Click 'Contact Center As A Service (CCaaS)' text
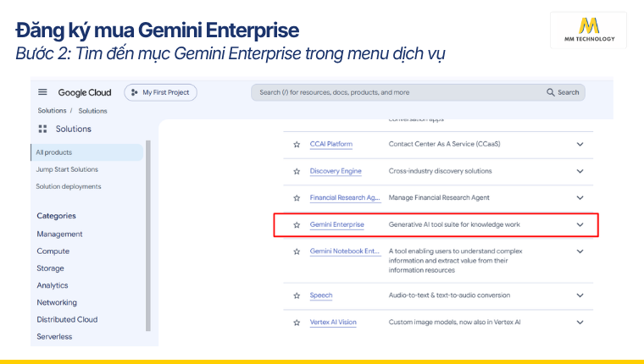Image resolution: width=644 pixels, height=364 pixels. (x=444, y=144)
